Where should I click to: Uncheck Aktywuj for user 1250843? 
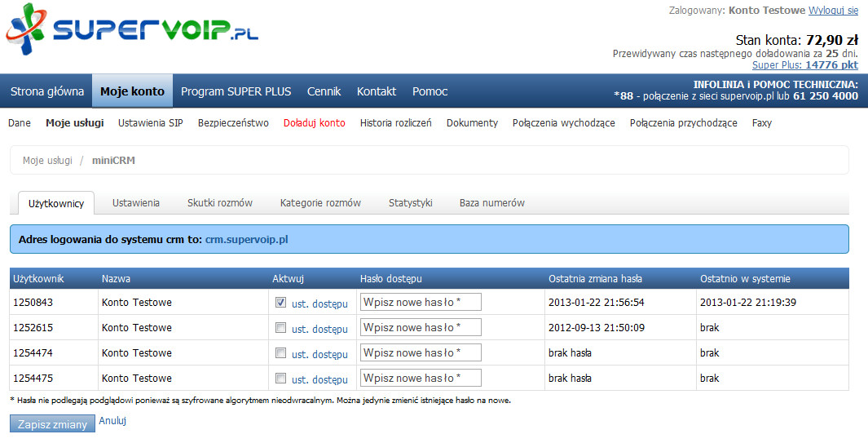(x=280, y=302)
